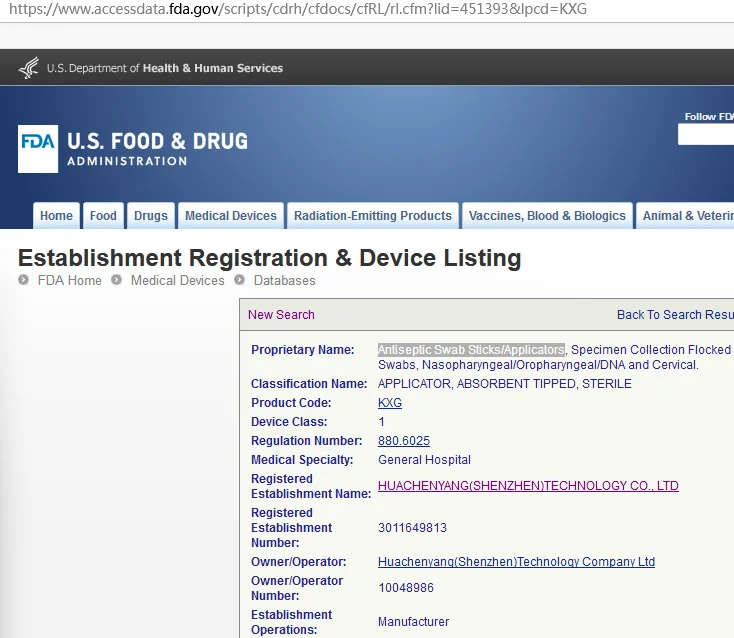734x638 pixels.
Task: Go to Medical Devices breadcrumb
Action: 177,280
